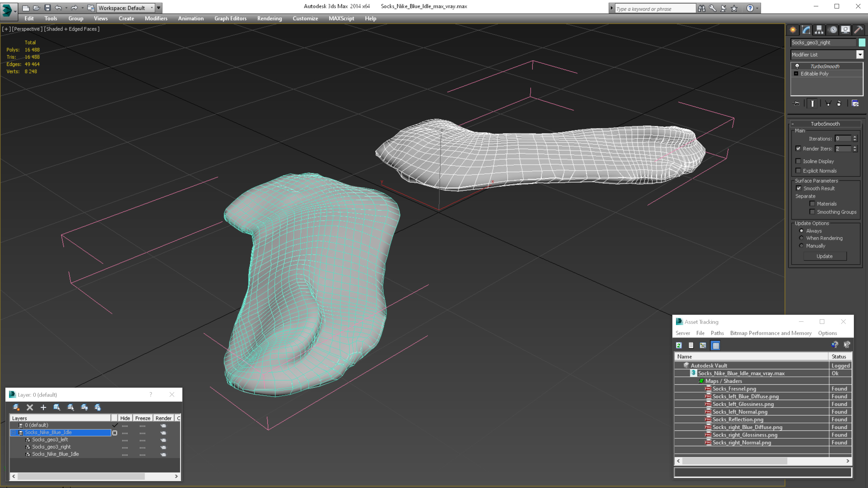Click Remove Modifier from stack icon
868x488 pixels.
pyautogui.click(x=839, y=103)
